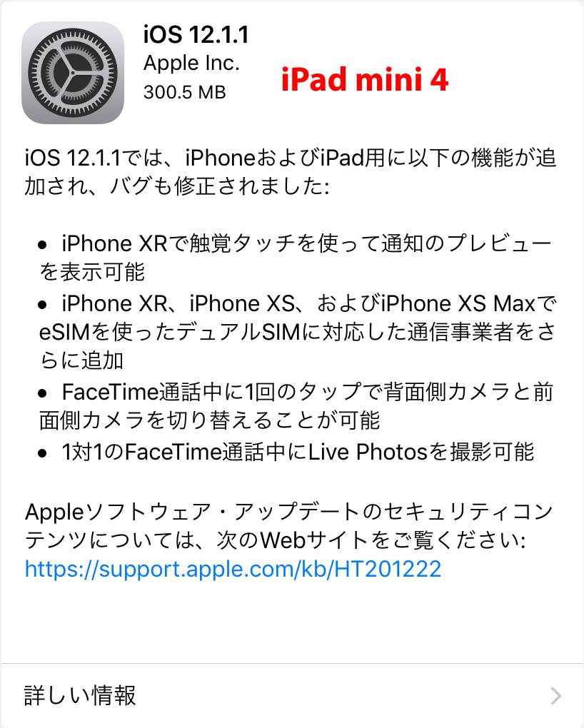Click the FaceTime camera switching note

296,406
